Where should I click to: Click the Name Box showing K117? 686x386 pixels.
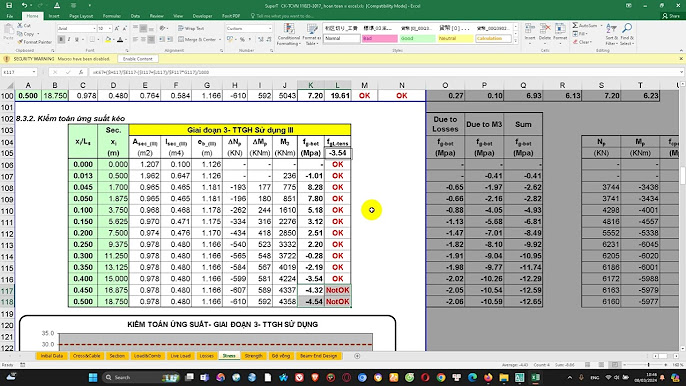[19, 72]
